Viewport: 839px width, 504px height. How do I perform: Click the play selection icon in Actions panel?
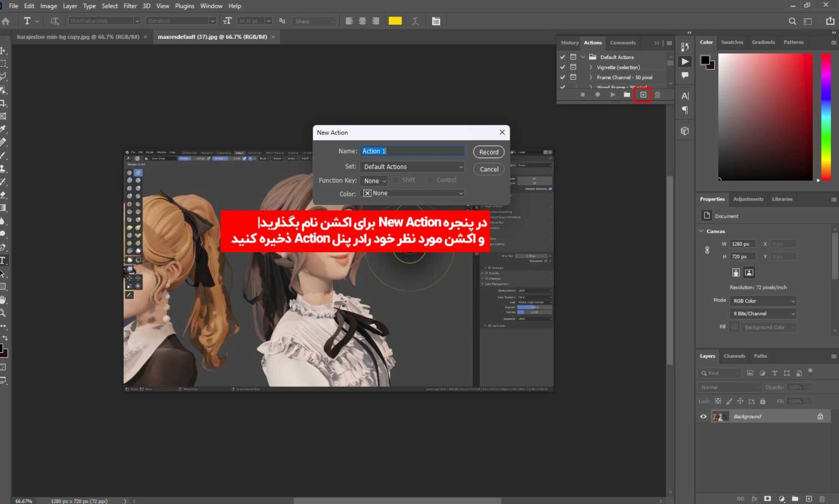tap(613, 95)
